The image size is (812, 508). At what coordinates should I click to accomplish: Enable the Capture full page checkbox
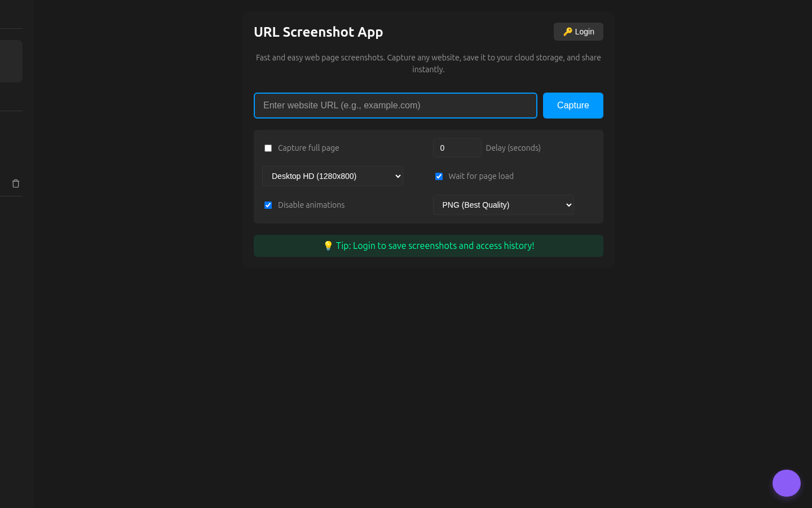click(x=268, y=148)
